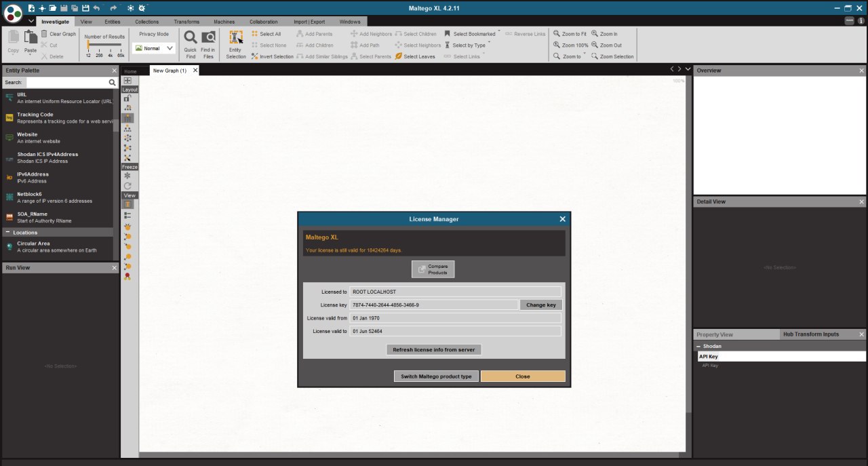This screenshot has width=868, height=466.
Task: Click Zoom Selection
Action: coord(612,56)
